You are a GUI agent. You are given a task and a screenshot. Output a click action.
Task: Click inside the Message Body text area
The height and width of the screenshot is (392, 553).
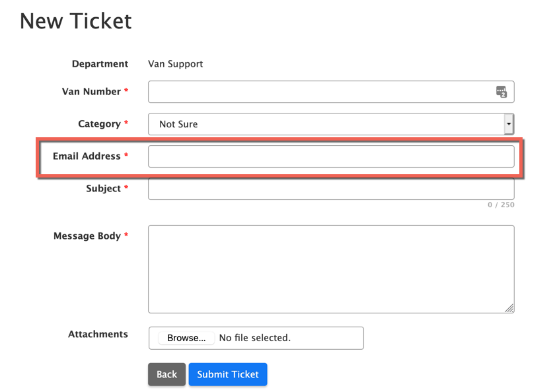330,269
